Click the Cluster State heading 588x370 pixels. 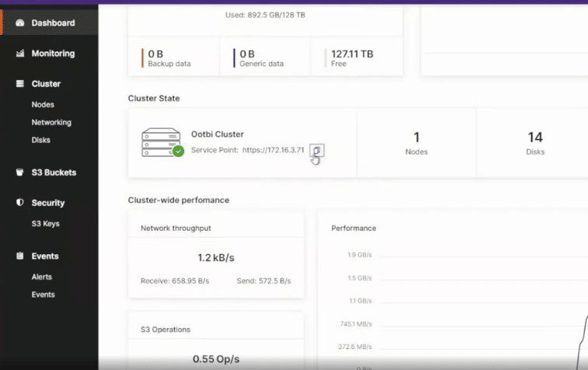click(154, 98)
